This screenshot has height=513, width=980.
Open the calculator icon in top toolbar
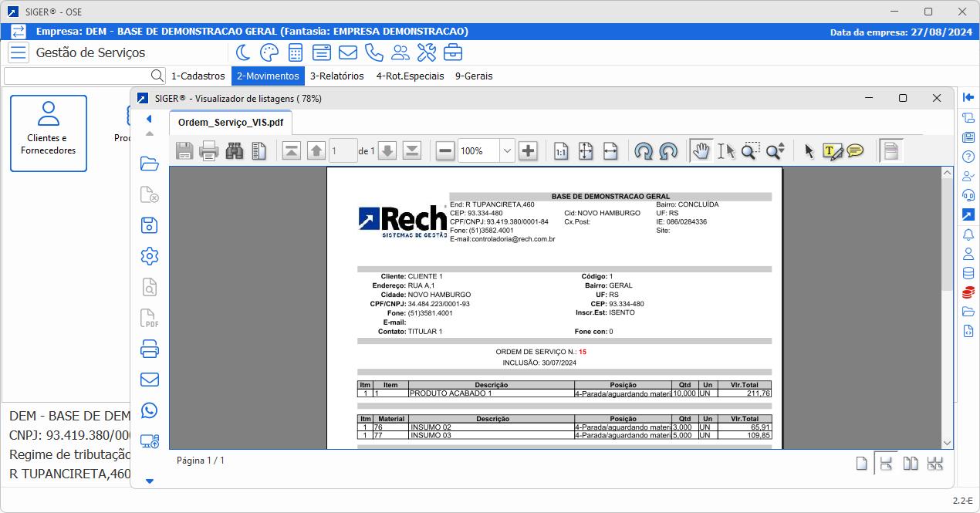click(295, 52)
